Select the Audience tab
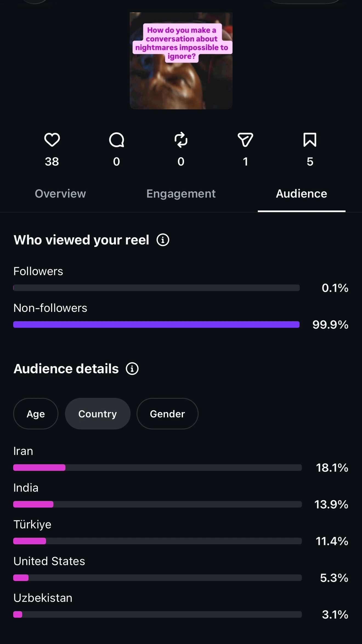362x644 pixels. click(x=302, y=194)
